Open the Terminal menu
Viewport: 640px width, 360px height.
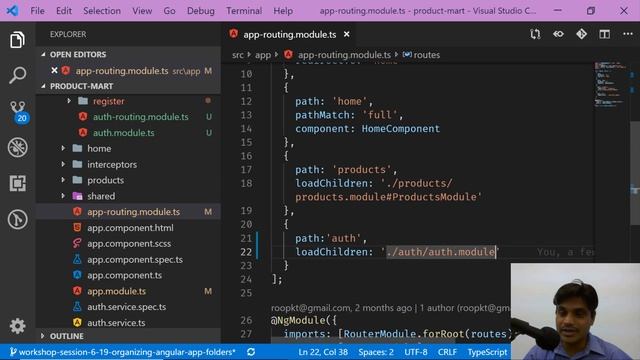[244, 11]
